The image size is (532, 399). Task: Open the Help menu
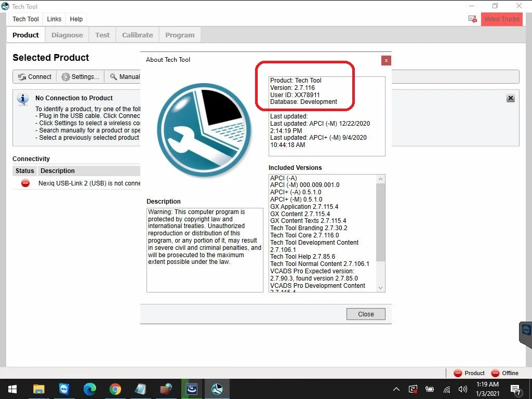coord(76,19)
